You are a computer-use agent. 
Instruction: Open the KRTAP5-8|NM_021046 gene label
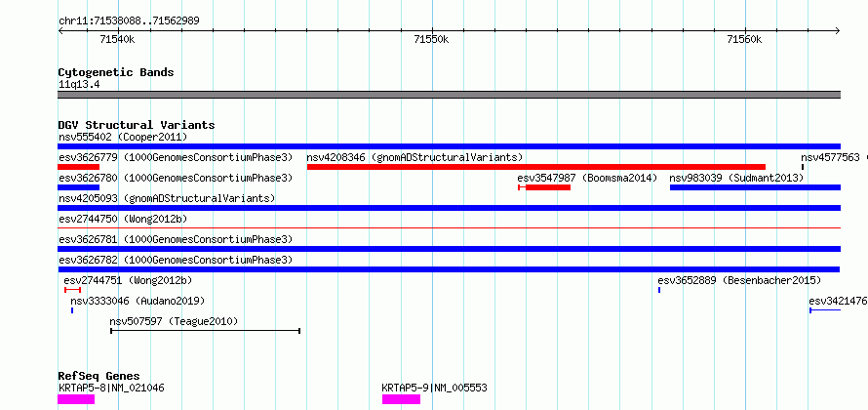pyautogui.click(x=111, y=388)
